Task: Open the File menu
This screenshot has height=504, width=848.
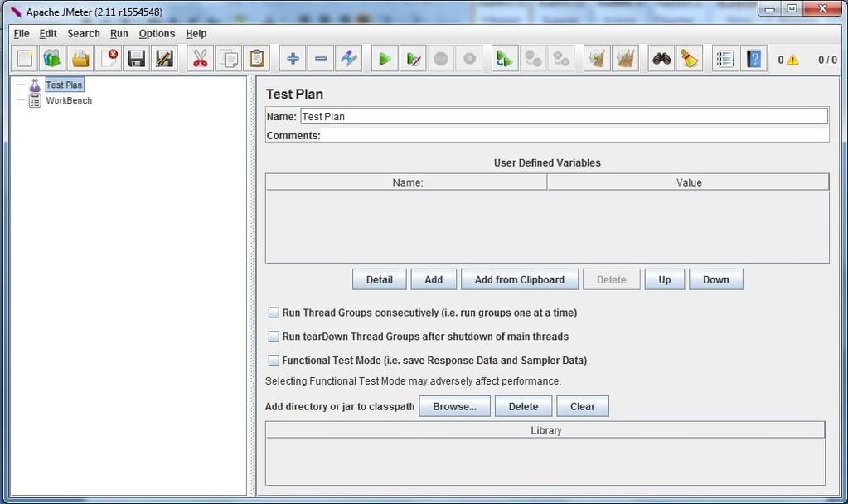Action: pos(22,33)
